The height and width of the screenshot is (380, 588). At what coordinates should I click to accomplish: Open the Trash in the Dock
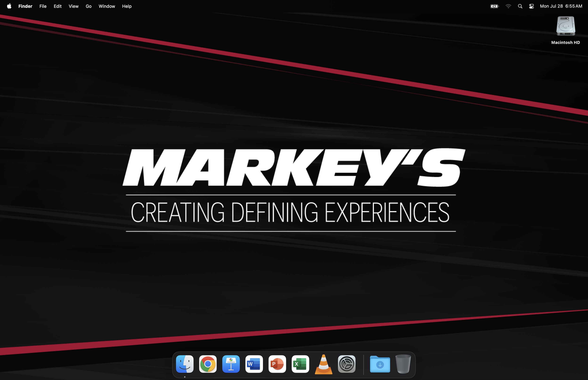403,364
